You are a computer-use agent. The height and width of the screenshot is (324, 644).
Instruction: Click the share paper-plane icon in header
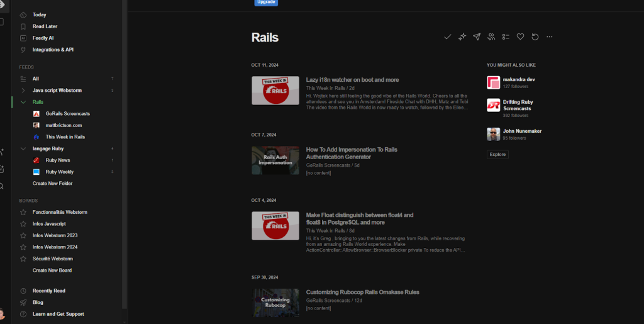477,37
